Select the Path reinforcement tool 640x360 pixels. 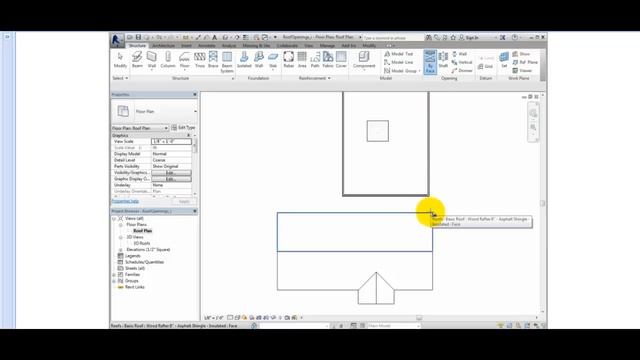tap(315, 60)
